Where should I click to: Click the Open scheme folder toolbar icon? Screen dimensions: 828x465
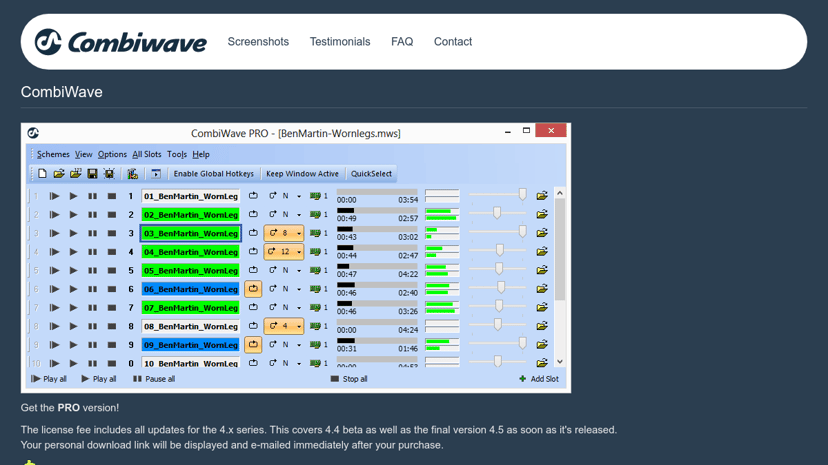click(x=59, y=174)
